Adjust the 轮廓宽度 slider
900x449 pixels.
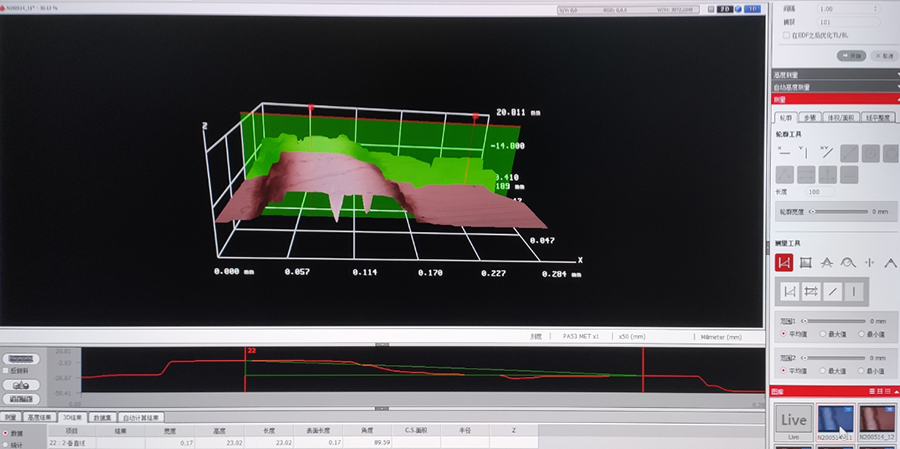812,211
